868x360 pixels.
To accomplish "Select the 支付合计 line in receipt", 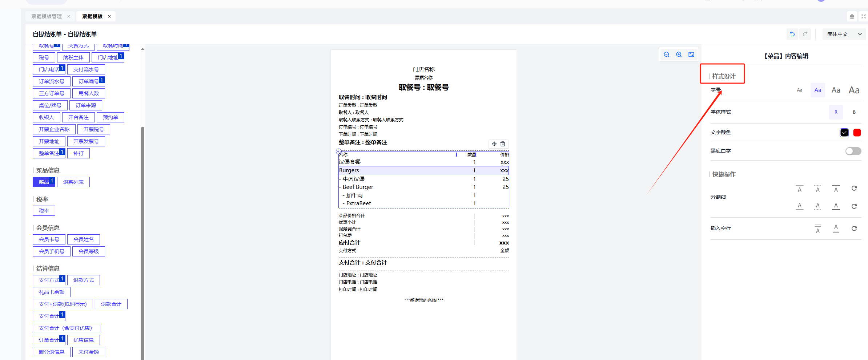I will (363, 263).
